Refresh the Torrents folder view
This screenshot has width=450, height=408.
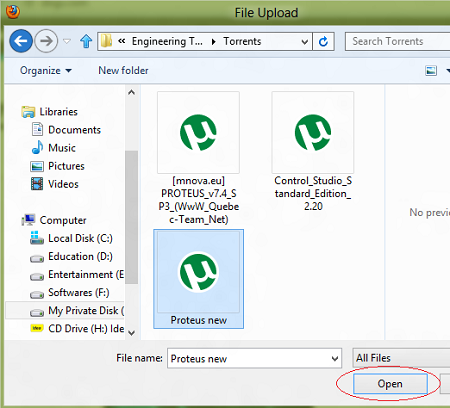(x=323, y=41)
